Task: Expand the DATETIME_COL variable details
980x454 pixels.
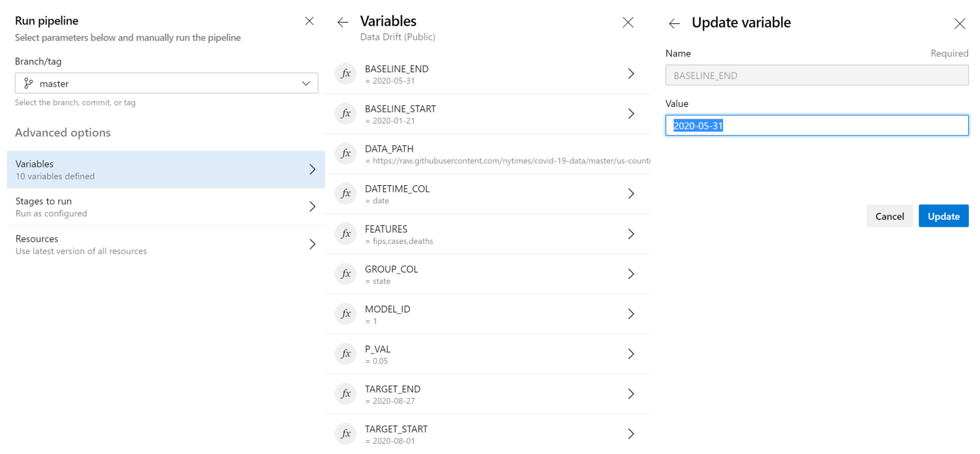Action: (x=631, y=194)
